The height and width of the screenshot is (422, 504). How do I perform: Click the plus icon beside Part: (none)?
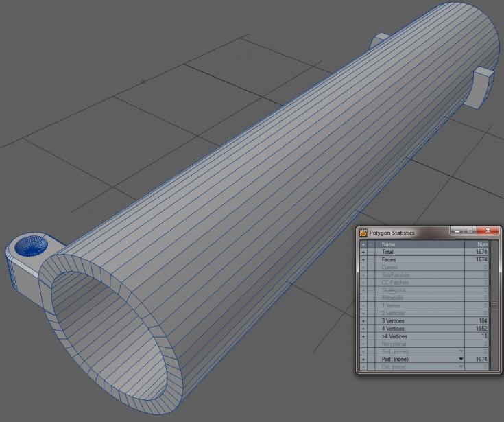point(363,359)
